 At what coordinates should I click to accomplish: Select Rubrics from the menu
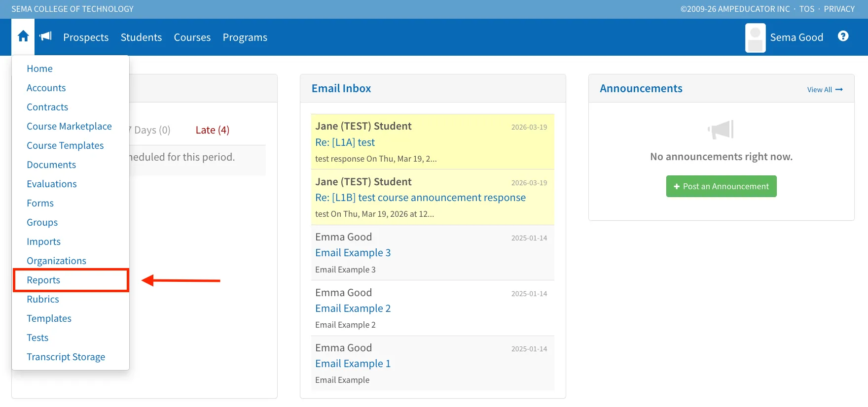tap(43, 299)
